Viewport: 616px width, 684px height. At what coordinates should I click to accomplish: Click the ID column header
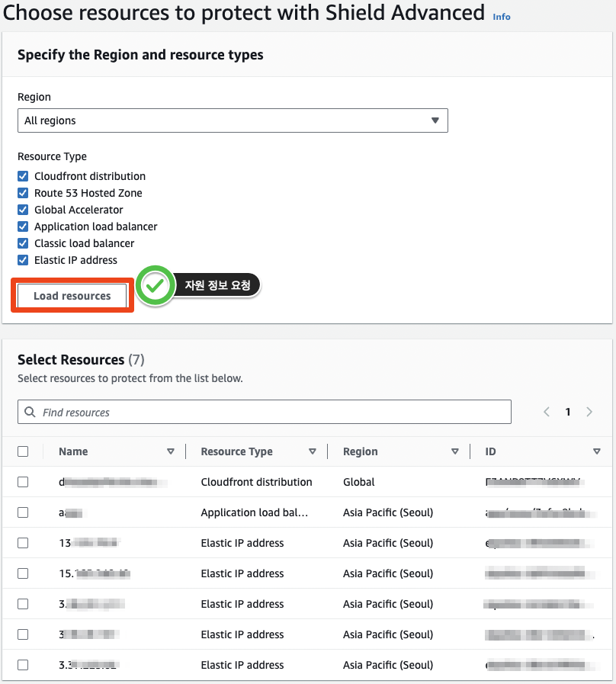[490, 451]
